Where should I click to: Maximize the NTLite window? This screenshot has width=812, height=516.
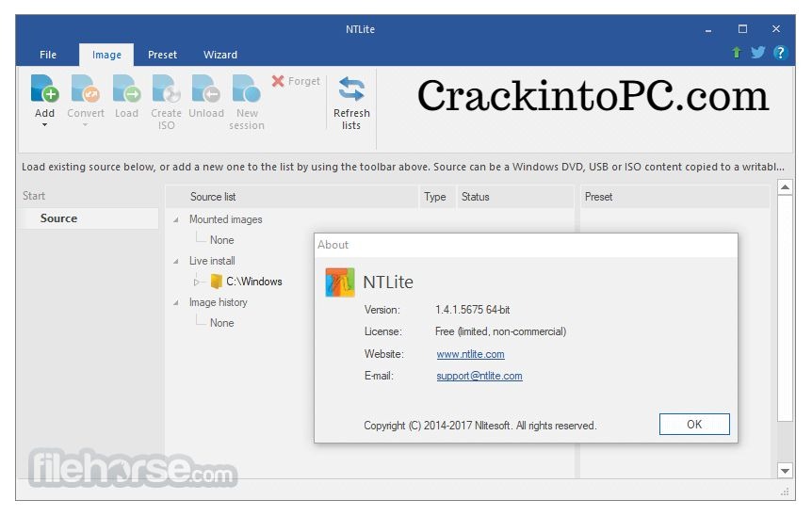tap(742, 29)
